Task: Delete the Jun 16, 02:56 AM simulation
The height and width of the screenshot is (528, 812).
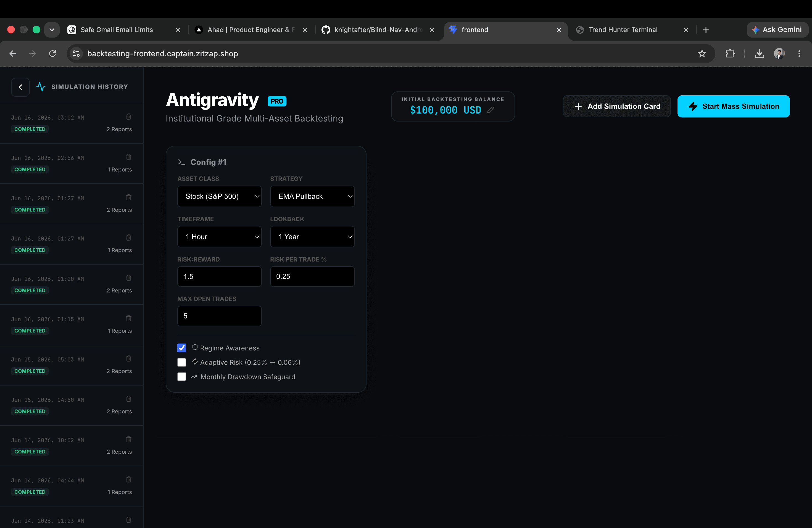Action: pos(129,157)
